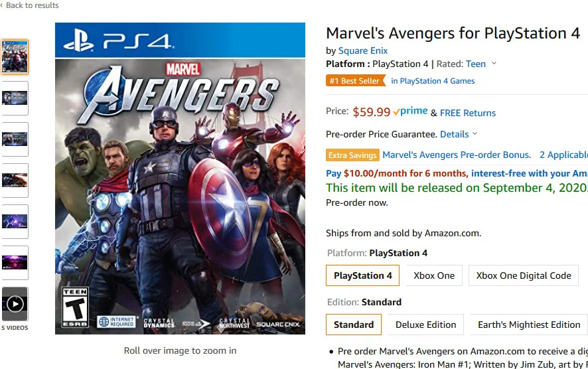Choose the Xbox One platform option
The width and height of the screenshot is (588, 369).
pos(434,275)
